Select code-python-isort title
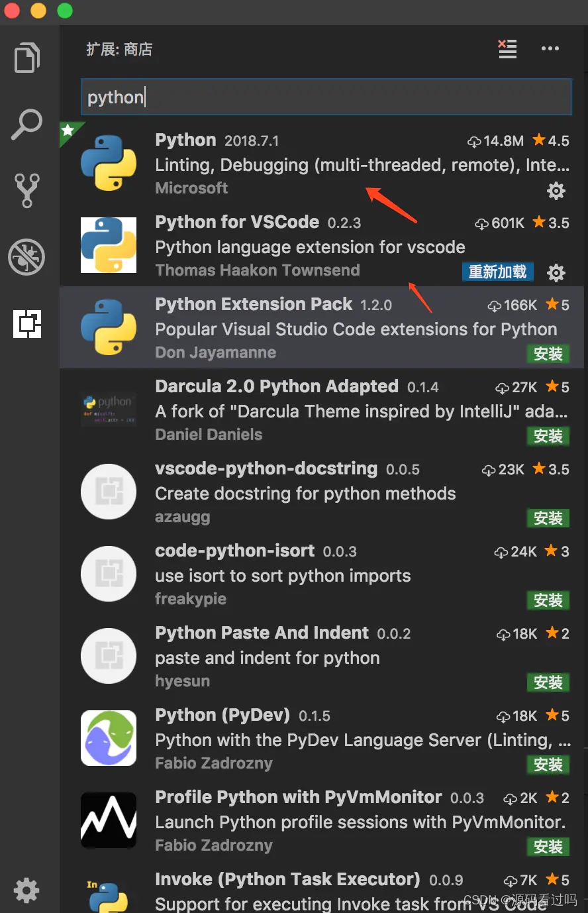The image size is (588, 913). click(x=234, y=551)
